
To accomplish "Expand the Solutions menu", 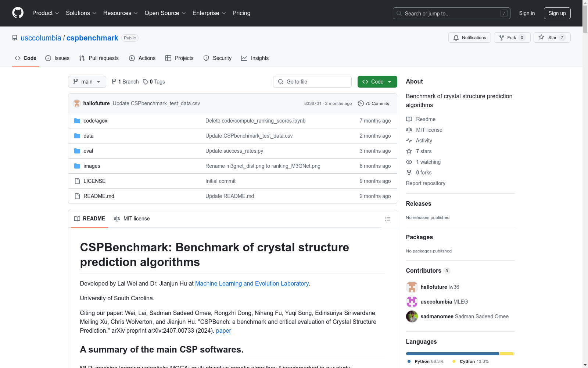I will coord(81,13).
